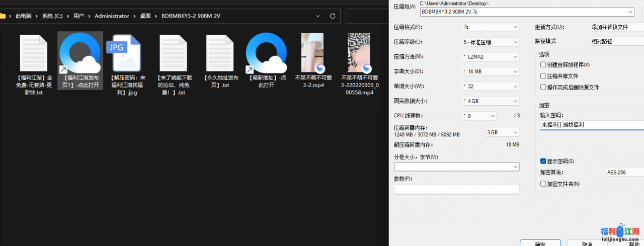Expand the 压缩等级 dropdown

pos(491,42)
